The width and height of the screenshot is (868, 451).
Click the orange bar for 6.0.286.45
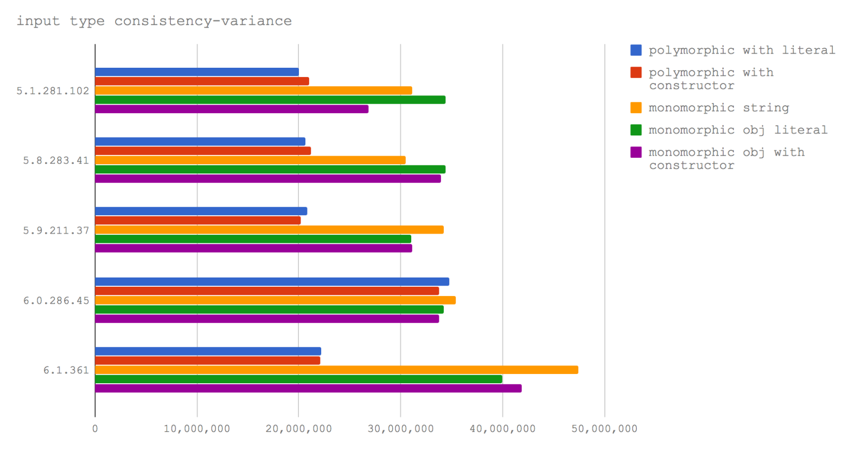point(276,300)
